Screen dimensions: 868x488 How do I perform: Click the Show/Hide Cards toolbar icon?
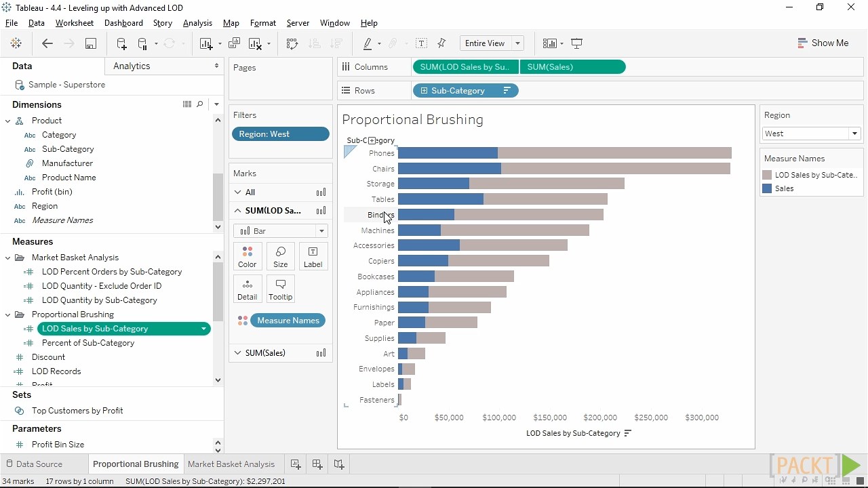[x=549, y=43]
